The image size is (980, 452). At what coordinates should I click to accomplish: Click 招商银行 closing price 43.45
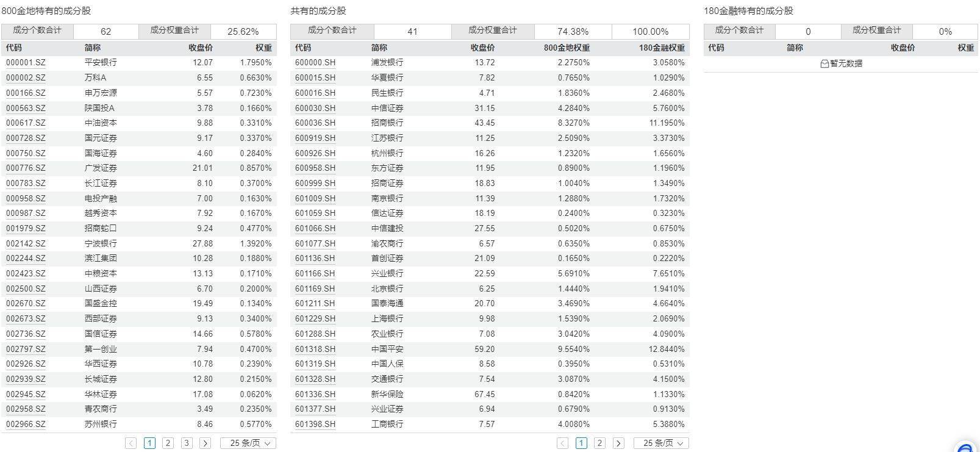click(x=485, y=123)
